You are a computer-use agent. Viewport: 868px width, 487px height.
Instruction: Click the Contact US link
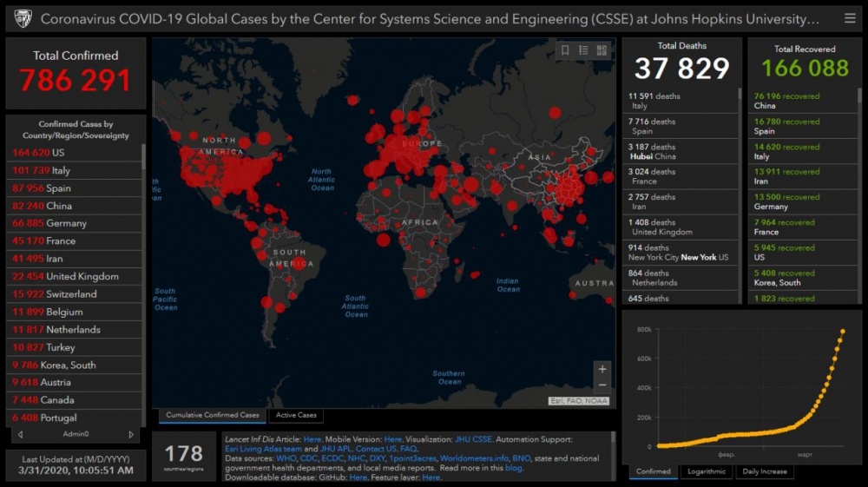point(376,449)
